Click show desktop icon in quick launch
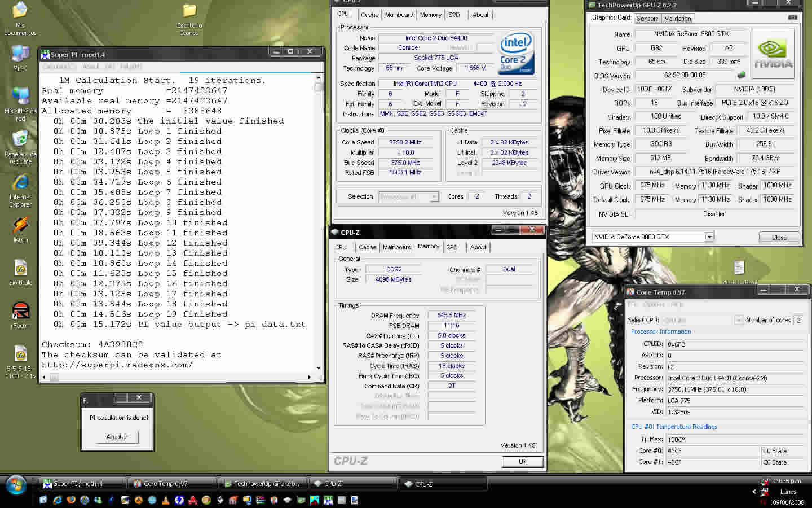Image resolution: width=812 pixels, height=508 pixels. [44, 500]
